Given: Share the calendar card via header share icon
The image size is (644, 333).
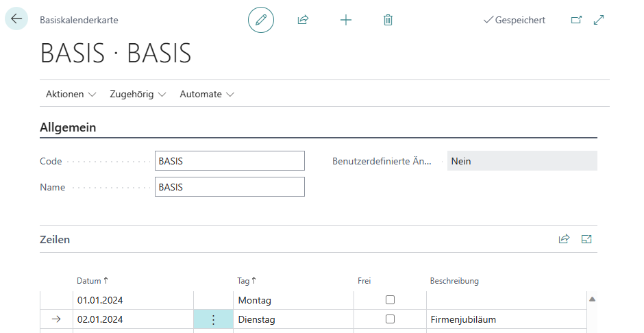Looking at the screenshot, I should coord(303,20).
